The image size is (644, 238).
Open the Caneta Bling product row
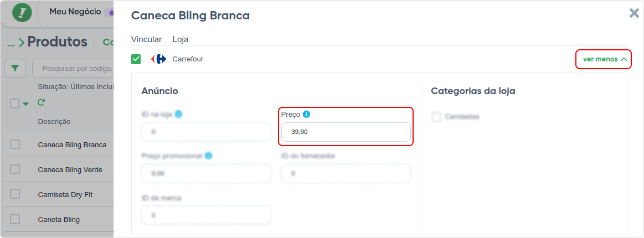[59, 220]
